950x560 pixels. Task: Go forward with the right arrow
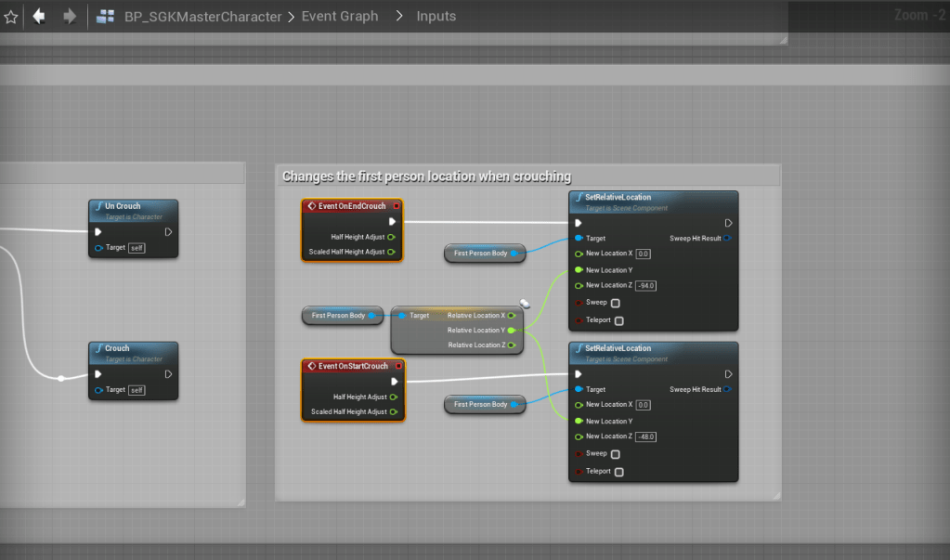(70, 16)
